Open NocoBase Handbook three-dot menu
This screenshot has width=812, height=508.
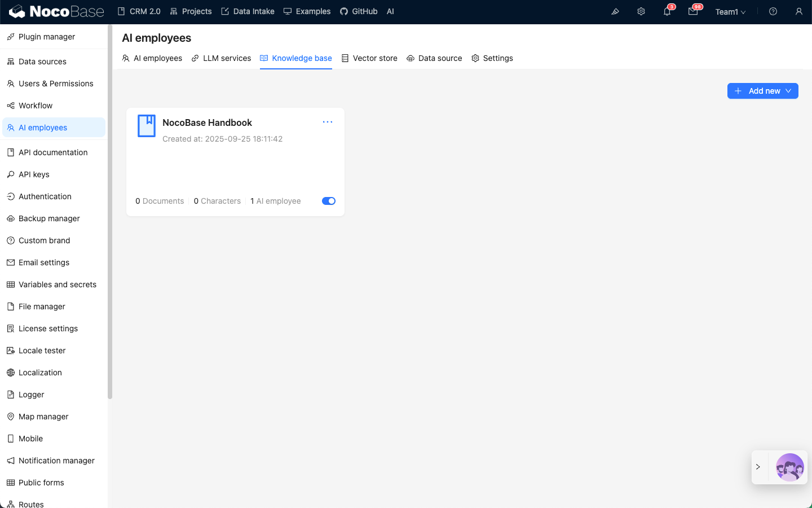pos(328,122)
